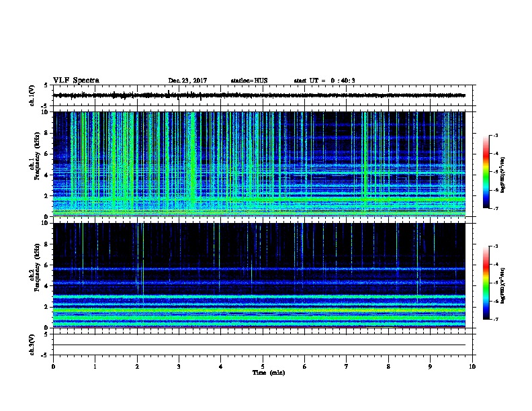This screenshot has width=532, height=411.
Task: Click the ch.1 color bar log(PSD) label
Action: [x=503, y=175]
